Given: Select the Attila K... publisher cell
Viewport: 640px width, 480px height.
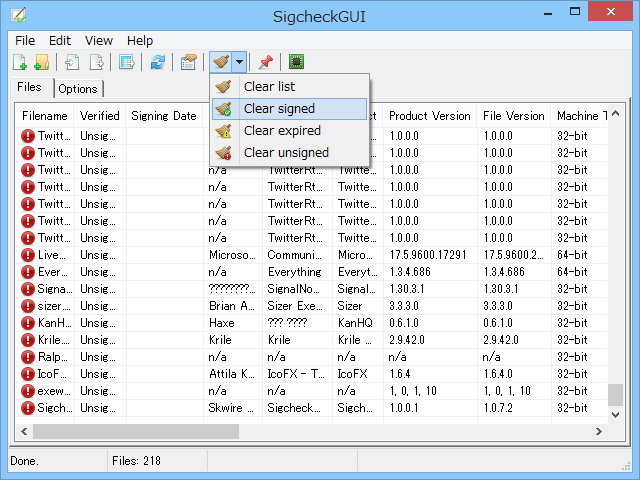Looking at the screenshot, I should pos(232,374).
